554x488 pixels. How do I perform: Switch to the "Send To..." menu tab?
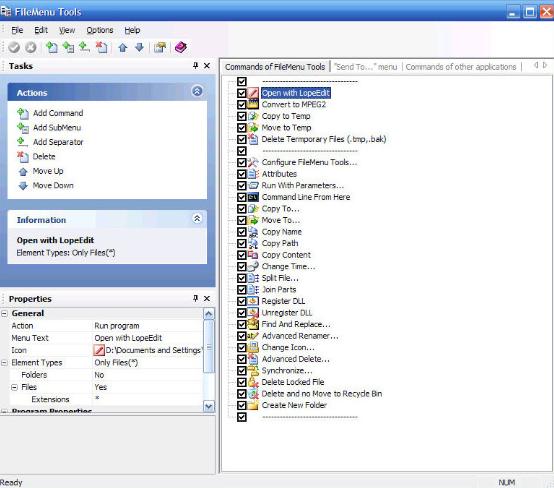365,67
